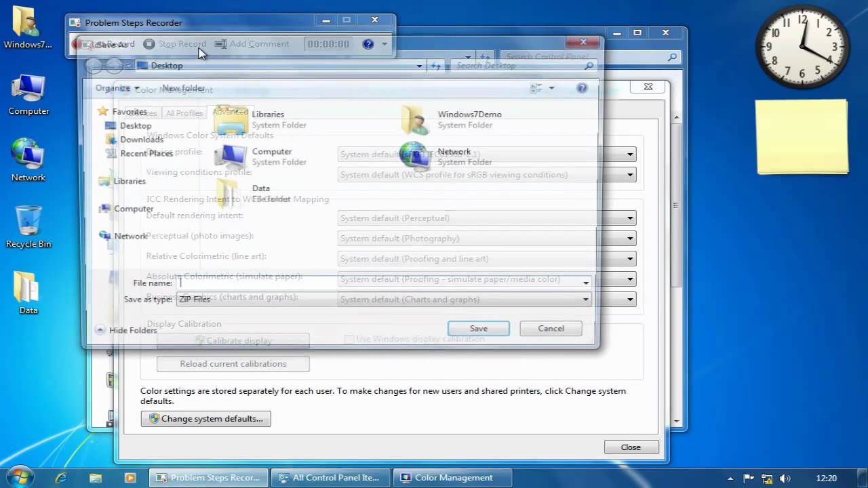
Task: Click the Save button
Action: click(x=479, y=328)
